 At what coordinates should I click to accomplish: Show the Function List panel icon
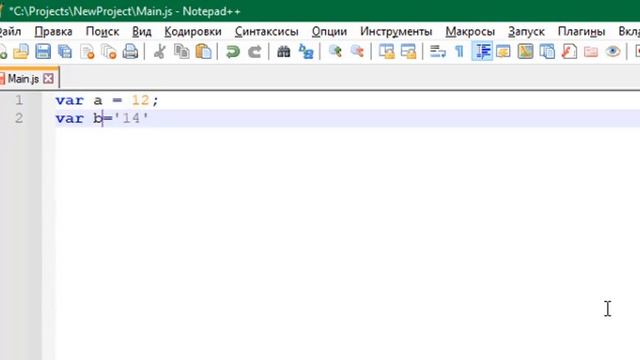point(569,52)
